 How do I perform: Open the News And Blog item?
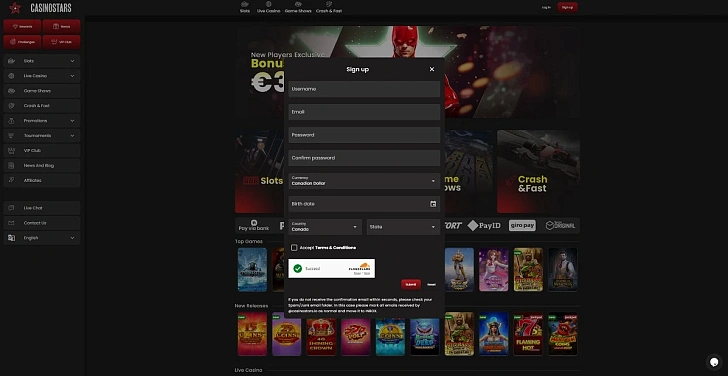click(42, 165)
